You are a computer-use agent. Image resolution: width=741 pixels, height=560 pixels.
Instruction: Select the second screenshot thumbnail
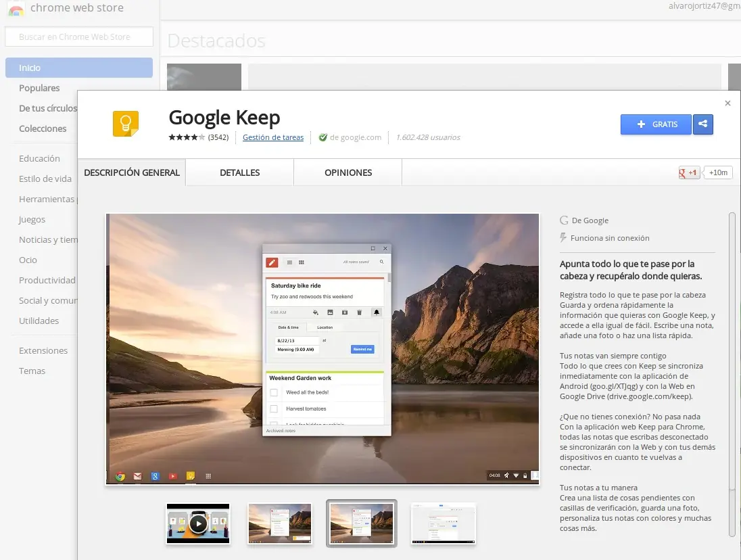(280, 523)
